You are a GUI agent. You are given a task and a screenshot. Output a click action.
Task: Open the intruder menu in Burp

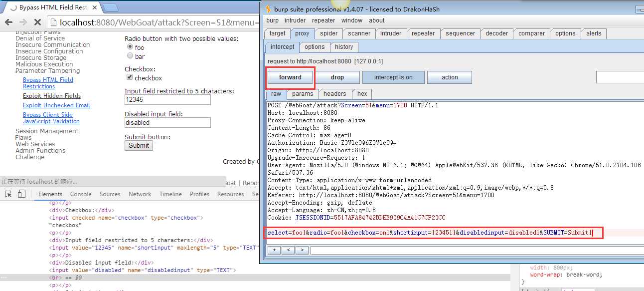[x=295, y=20]
